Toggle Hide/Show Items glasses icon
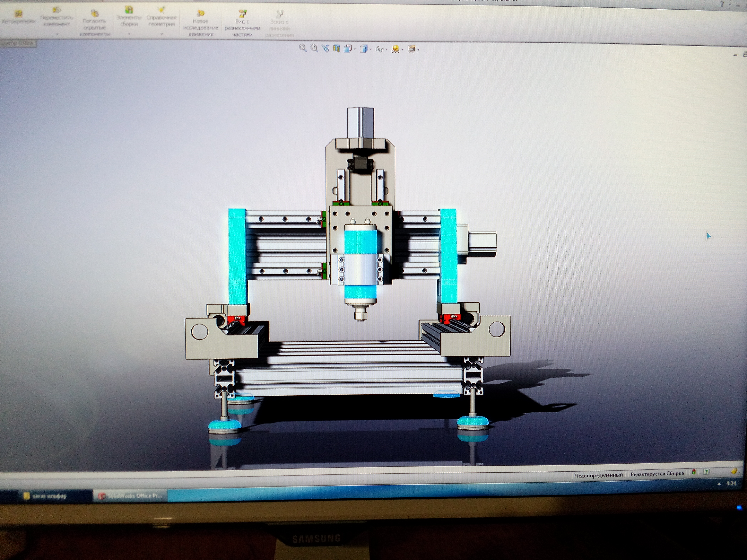747x560 pixels. click(379, 49)
